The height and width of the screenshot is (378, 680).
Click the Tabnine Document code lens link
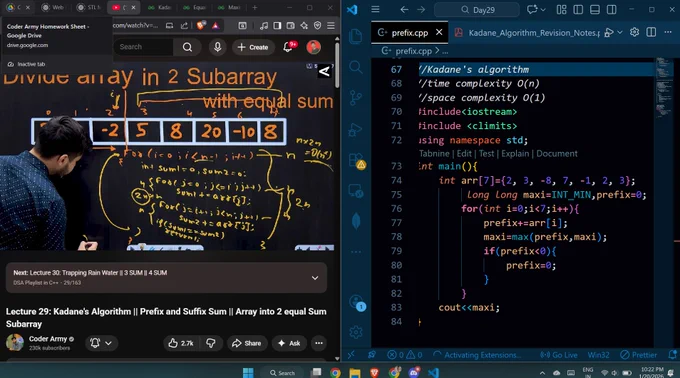click(x=557, y=153)
